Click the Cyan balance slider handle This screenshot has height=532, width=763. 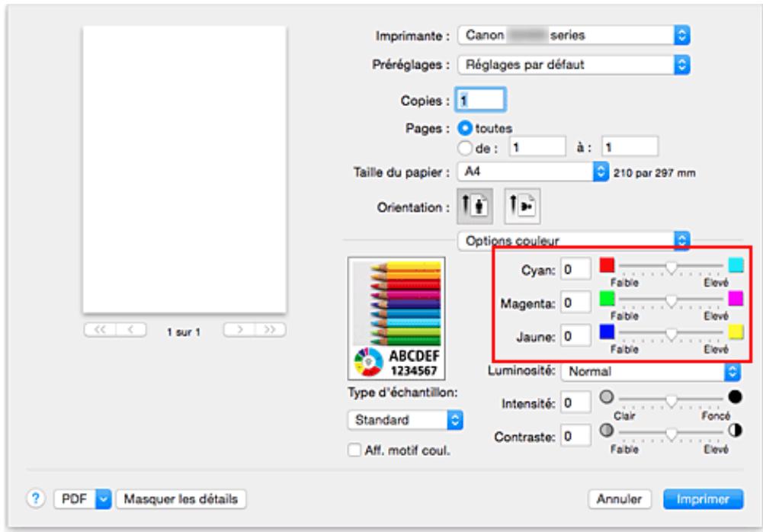point(671,268)
